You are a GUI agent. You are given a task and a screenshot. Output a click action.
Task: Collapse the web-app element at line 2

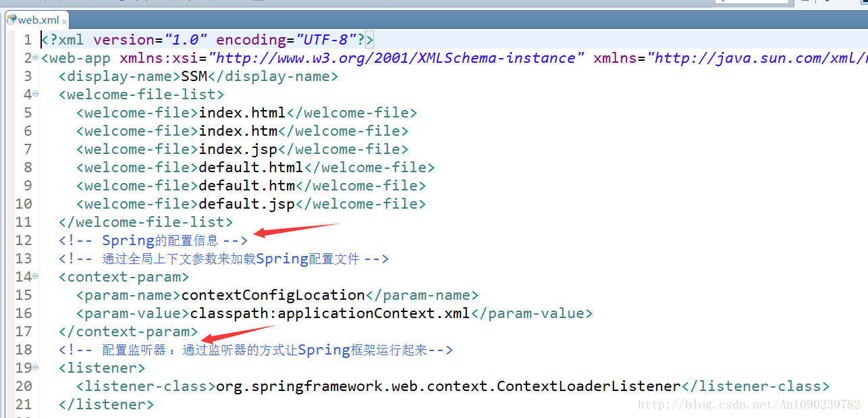click(x=36, y=58)
